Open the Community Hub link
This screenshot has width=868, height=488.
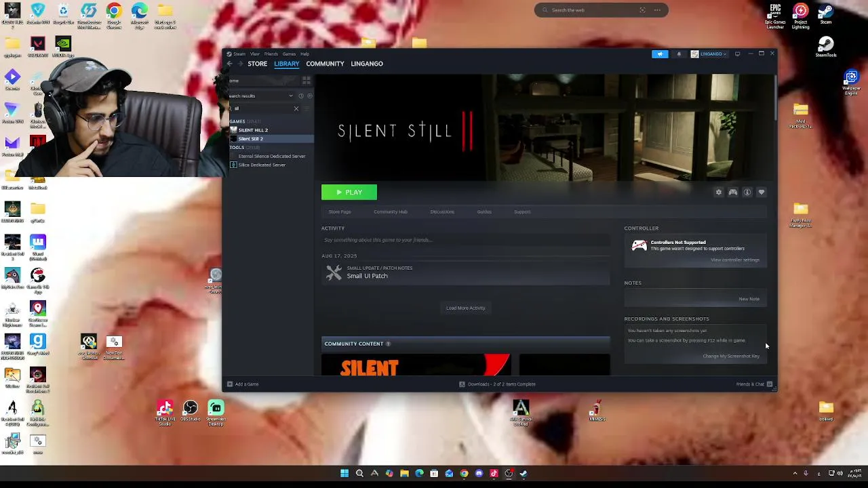tap(391, 211)
